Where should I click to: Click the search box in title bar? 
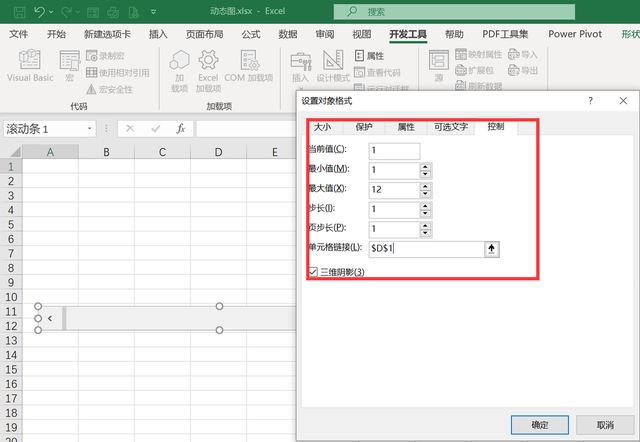454,12
